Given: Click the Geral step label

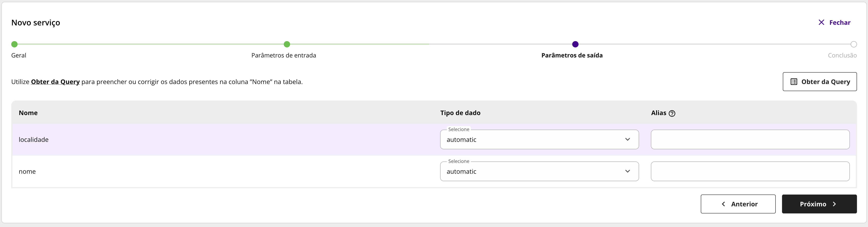Looking at the screenshot, I should click(x=19, y=55).
